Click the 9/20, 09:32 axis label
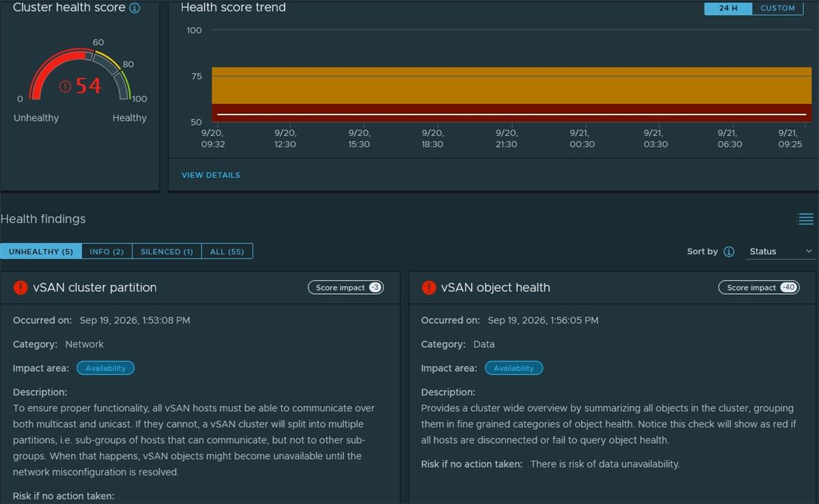 [213, 138]
